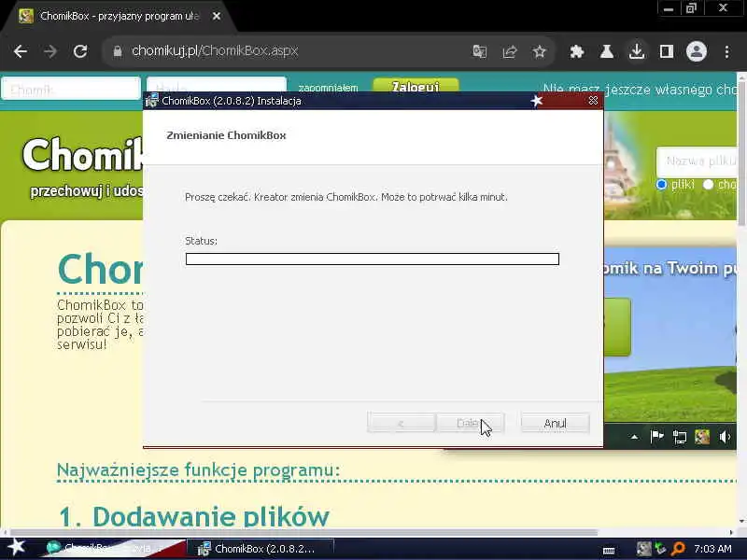Click the Najważniejsze funkcje programu heading
Image resolution: width=747 pixels, height=560 pixels.
pos(198,470)
